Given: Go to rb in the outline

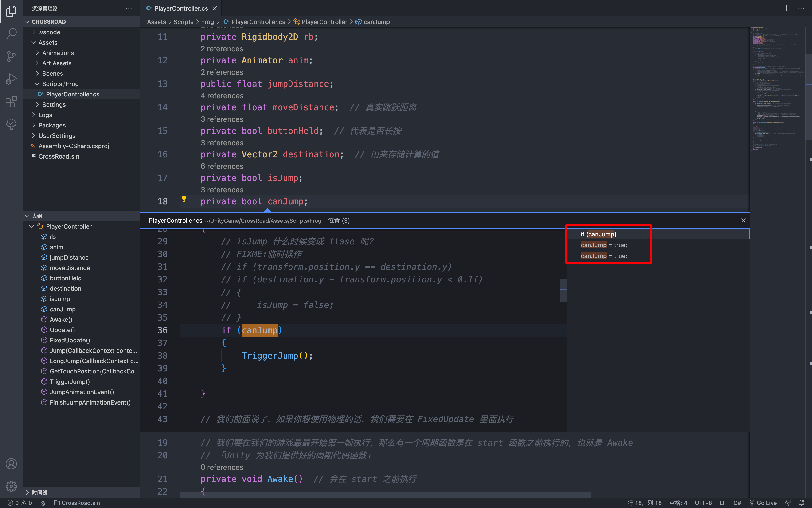Looking at the screenshot, I should pos(81,237).
